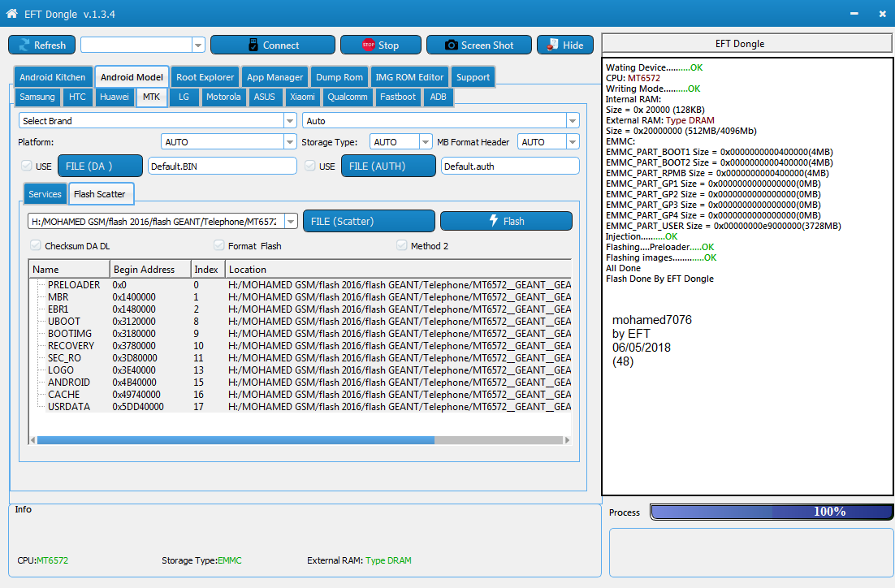
Task: Click the Begin Address column header
Action: tap(150, 270)
